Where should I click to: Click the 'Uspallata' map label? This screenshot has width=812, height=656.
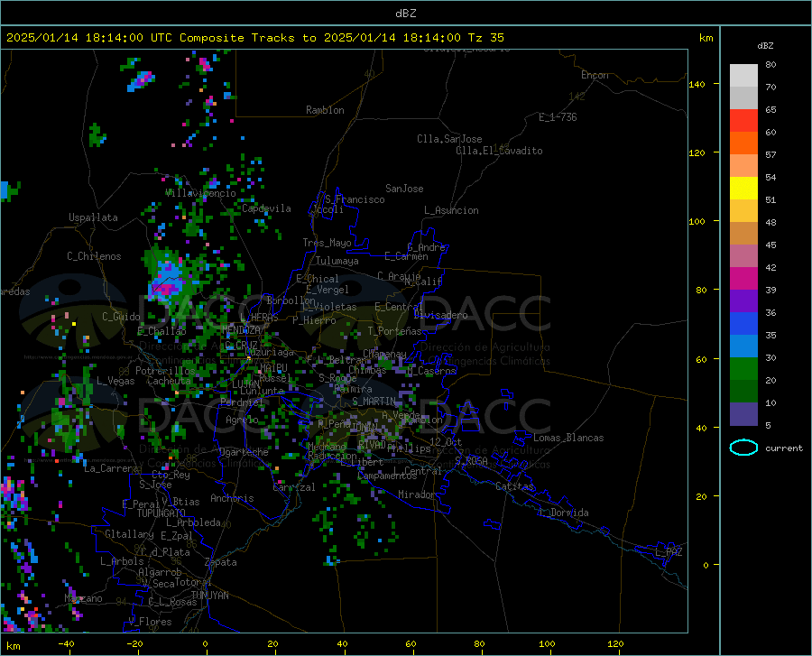click(x=93, y=217)
